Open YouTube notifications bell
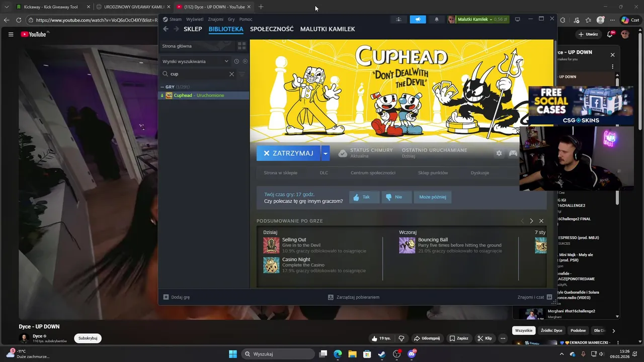The height and width of the screenshot is (362, 644). pyautogui.click(x=610, y=34)
